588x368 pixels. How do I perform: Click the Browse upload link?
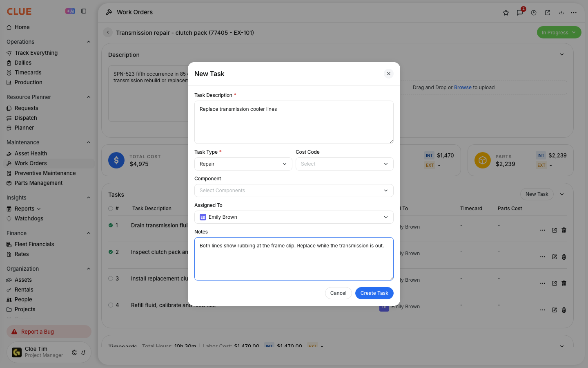point(463,88)
